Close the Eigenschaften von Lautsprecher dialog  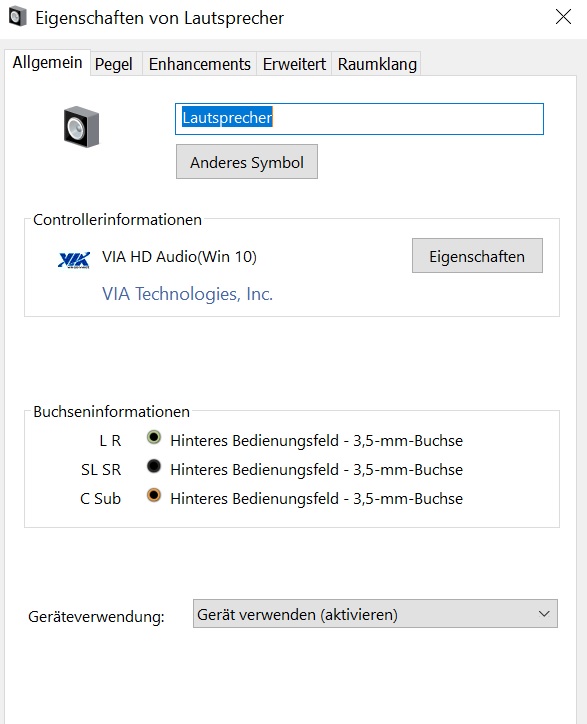click(563, 17)
